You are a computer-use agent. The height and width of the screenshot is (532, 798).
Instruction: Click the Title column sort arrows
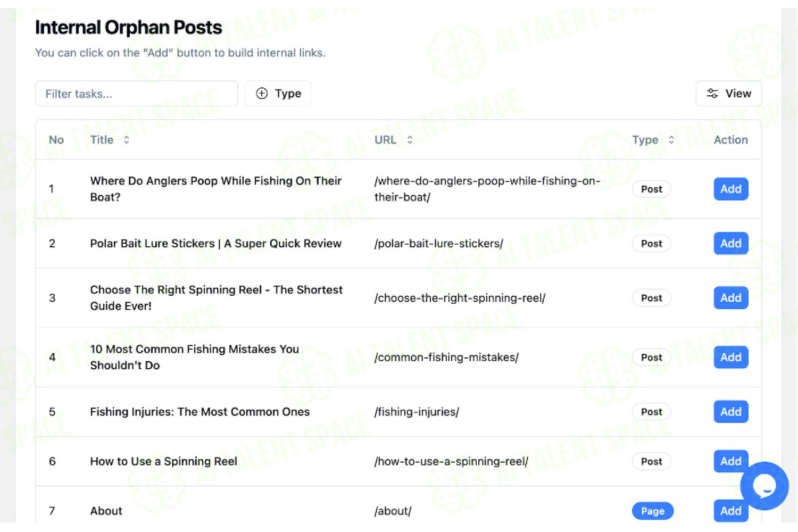tap(126, 140)
